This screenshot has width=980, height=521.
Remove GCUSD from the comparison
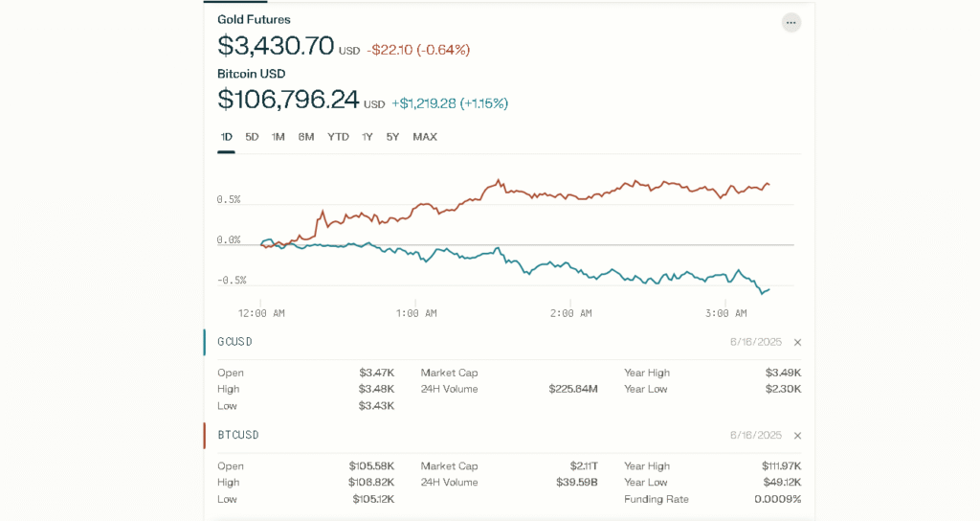[797, 342]
